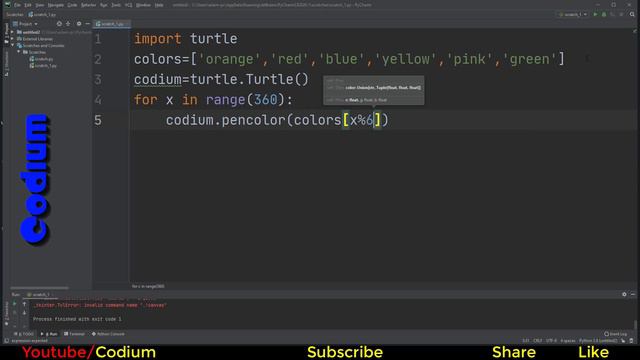
Task: Open the View menu
Action: (40, 5)
